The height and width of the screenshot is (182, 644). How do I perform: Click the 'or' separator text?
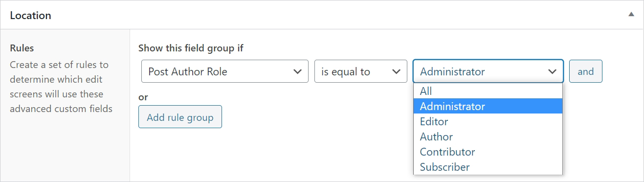point(143,97)
